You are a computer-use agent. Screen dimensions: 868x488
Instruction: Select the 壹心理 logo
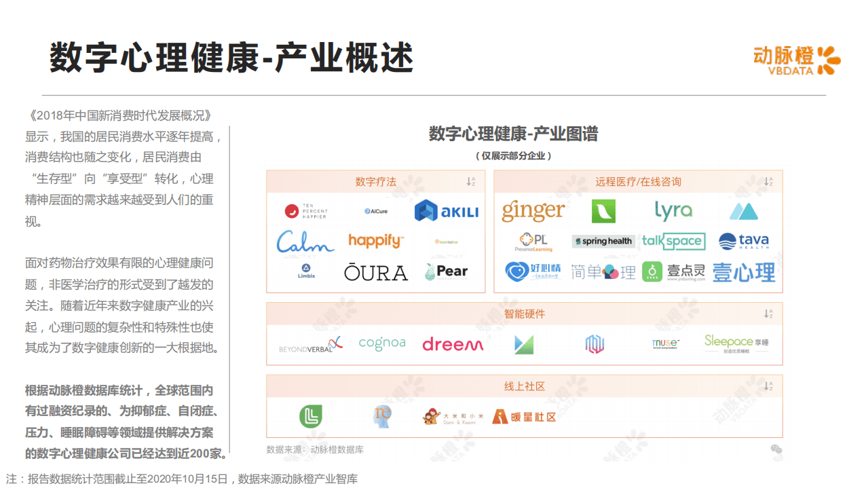(x=744, y=274)
